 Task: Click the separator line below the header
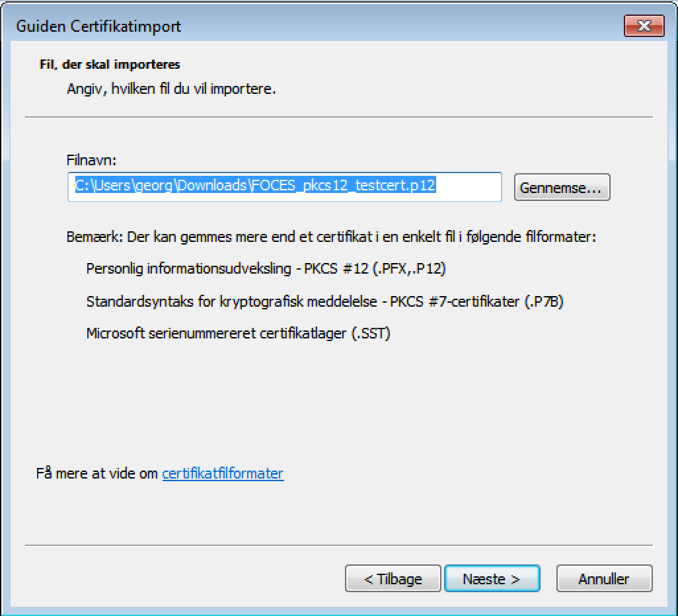pyautogui.click(x=338, y=117)
